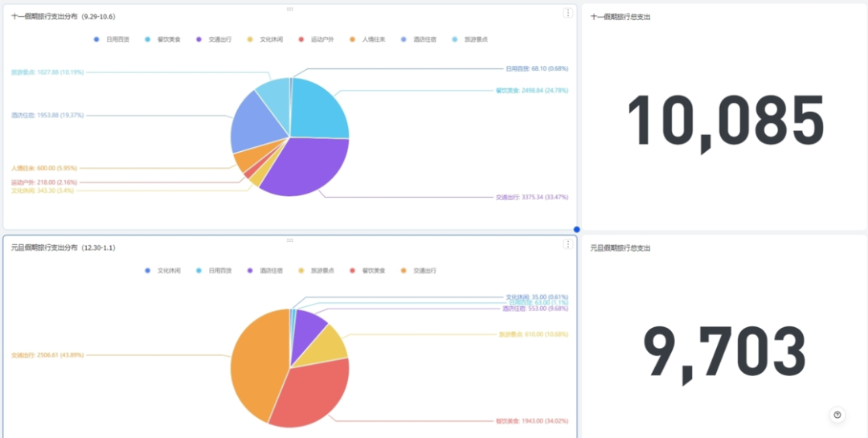Toggle 文化休闲 legend in 元旦假期 chart
Viewport: 868px width, 438px height.
163,271
